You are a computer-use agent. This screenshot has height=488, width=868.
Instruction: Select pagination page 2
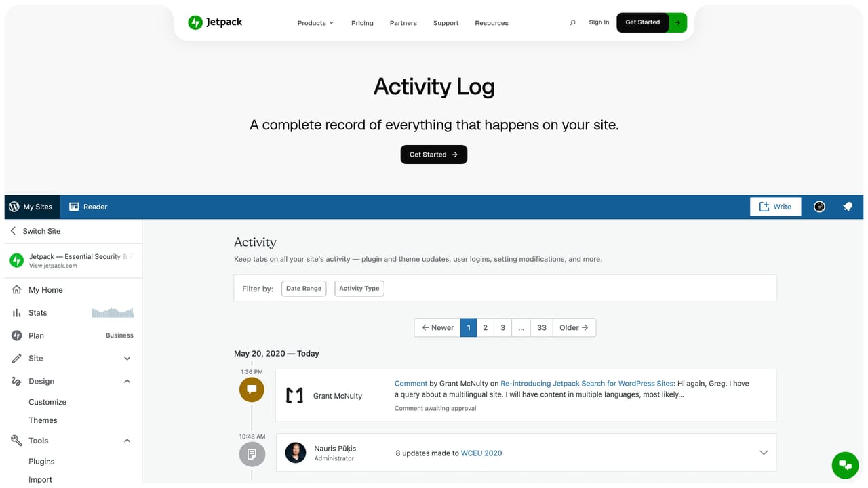pyautogui.click(x=485, y=327)
